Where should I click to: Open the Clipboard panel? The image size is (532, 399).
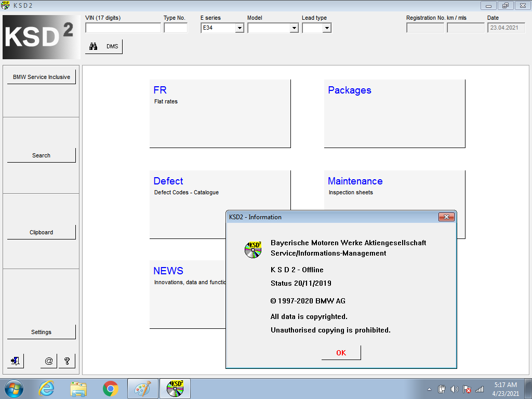[42, 232]
